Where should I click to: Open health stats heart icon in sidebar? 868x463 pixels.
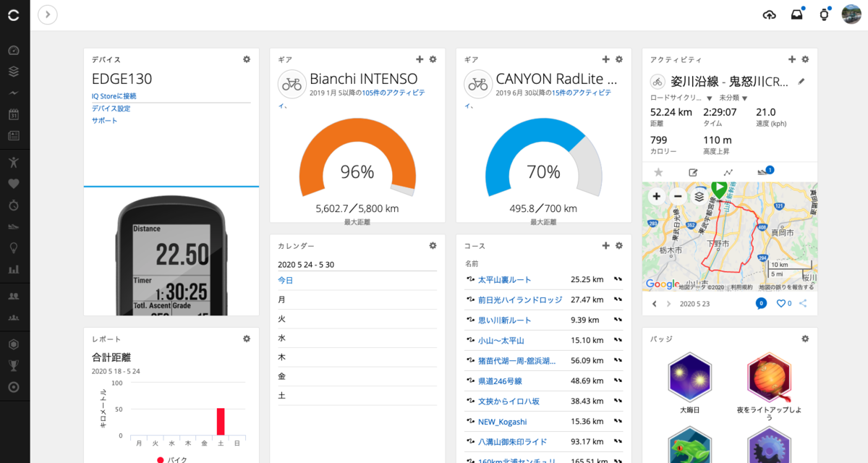pyautogui.click(x=14, y=184)
